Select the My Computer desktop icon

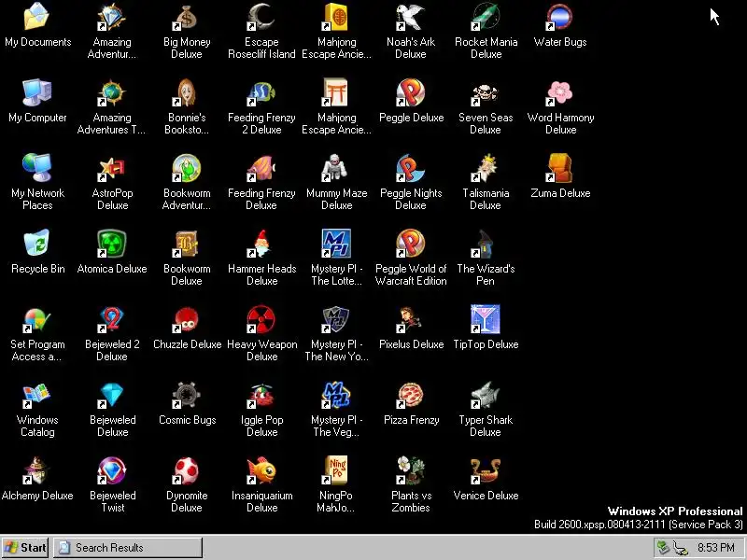click(x=37, y=92)
